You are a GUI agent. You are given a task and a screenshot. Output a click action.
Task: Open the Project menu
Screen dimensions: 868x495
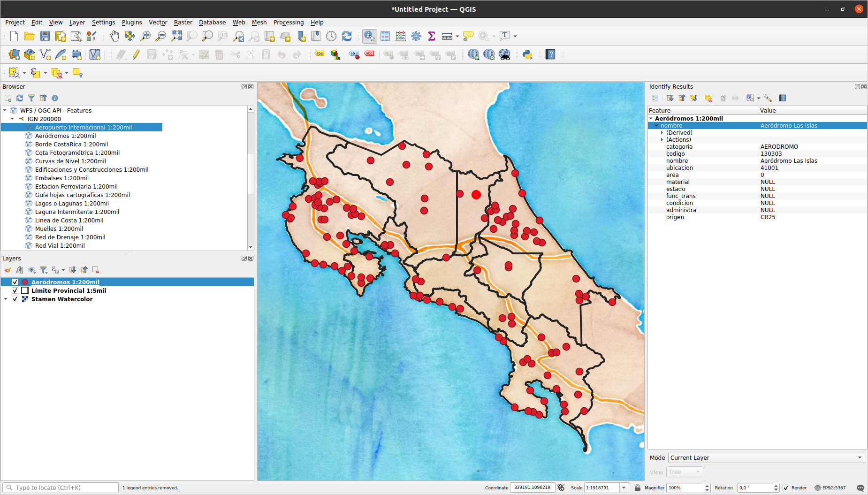click(15, 22)
